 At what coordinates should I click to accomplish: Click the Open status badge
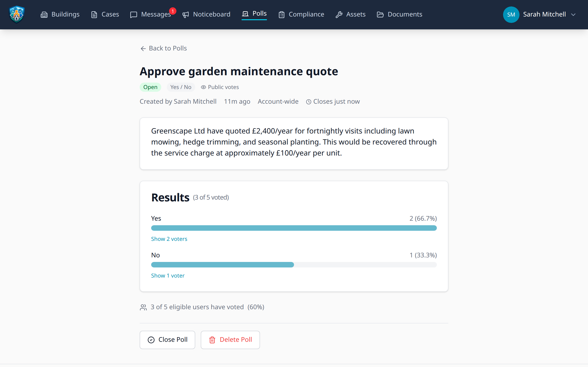click(x=150, y=87)
